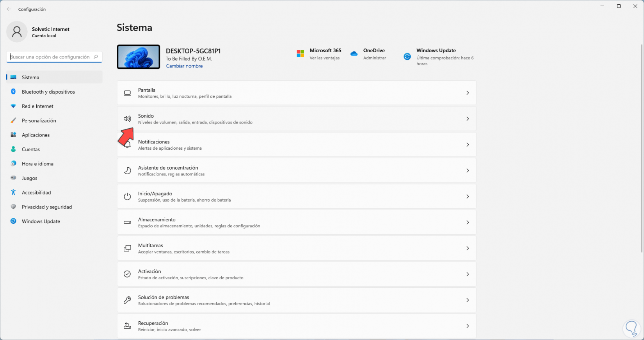This screenshot has width=644, height=340.
Task: Click the Inicio/Apagado power icon
Action: 127,197
